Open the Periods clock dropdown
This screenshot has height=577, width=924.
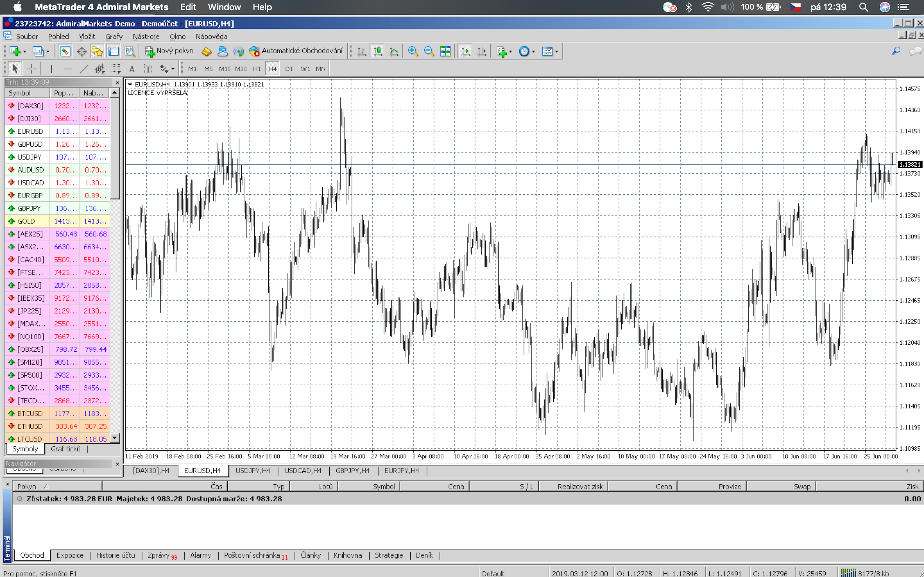tap(527, 51)
